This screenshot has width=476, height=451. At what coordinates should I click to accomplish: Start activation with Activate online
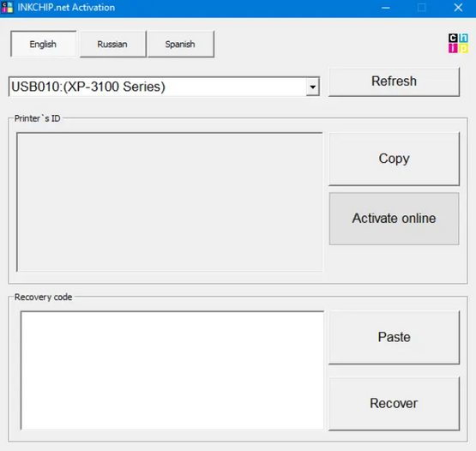[x=394, y=219]
